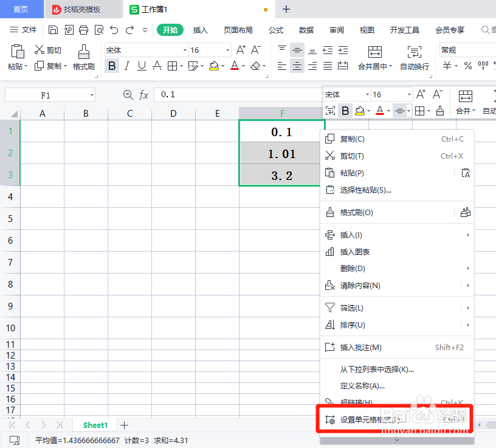Image resolution: width=496 pixels, height=448 pixels.
Task: Toggle Underline formatting in ribbon
Action: tap(142, 66)
